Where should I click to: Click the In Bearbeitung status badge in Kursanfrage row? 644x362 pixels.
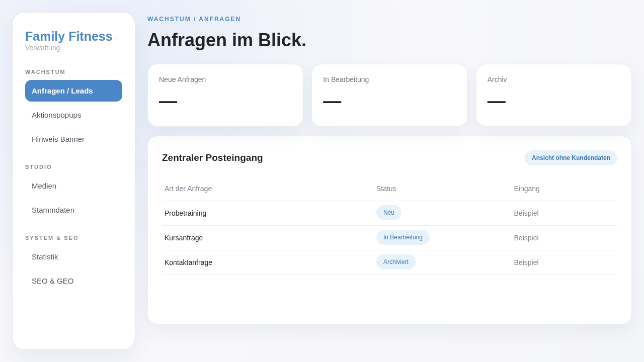tap(403, 237)
